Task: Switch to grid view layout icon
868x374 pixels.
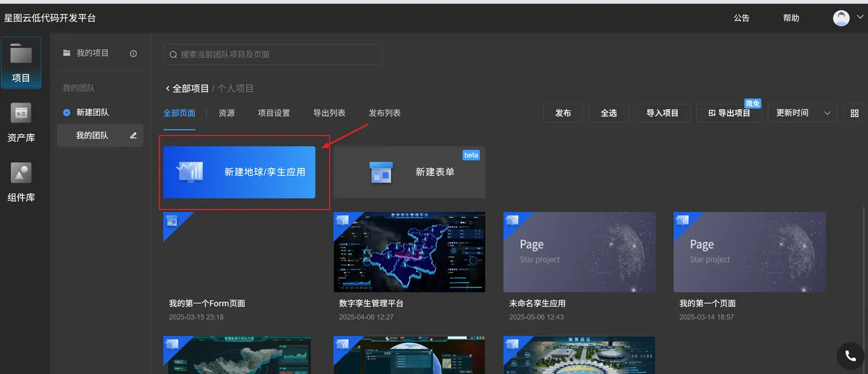Action: [x=854, y=113]
